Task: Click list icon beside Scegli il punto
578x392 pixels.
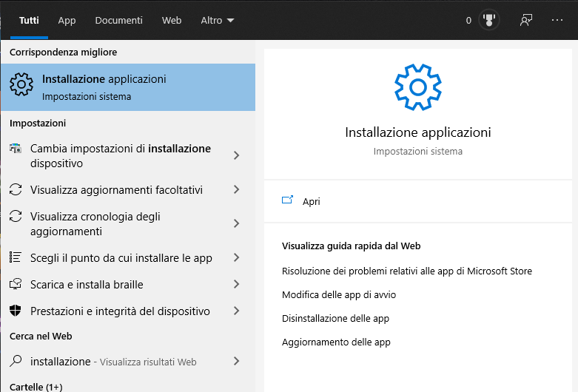Action: [x=16, y=257]
